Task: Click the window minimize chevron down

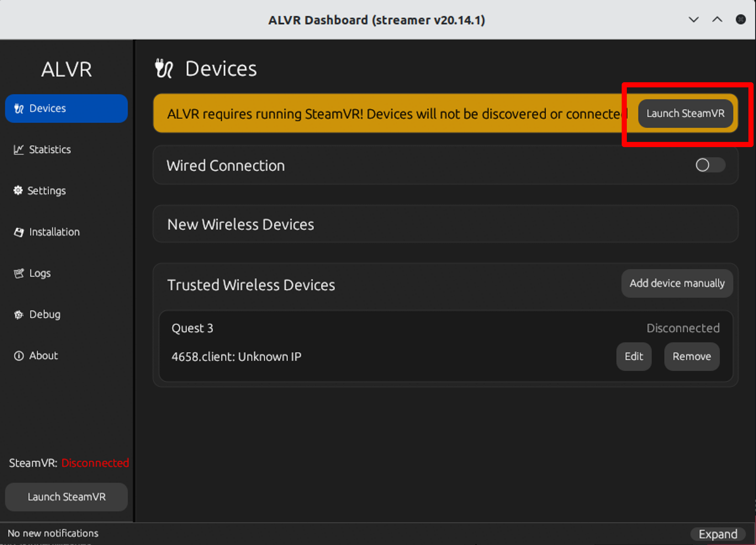Action: tap(693, 20)
